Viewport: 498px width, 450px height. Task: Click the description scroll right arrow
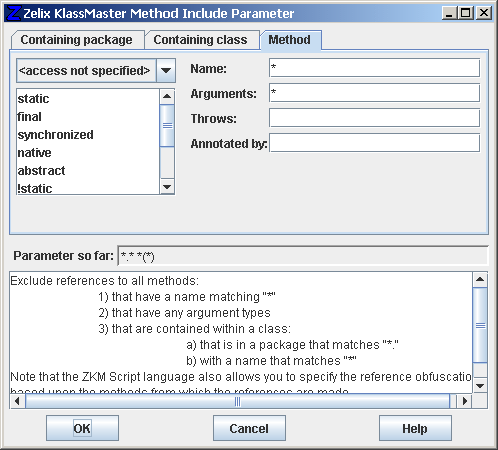pyautogui.click(x=464, y=401)
